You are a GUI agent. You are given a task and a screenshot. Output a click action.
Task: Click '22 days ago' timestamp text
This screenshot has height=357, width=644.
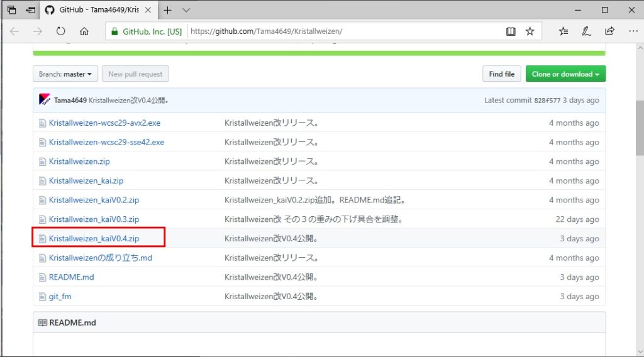(x=577, y=219)
